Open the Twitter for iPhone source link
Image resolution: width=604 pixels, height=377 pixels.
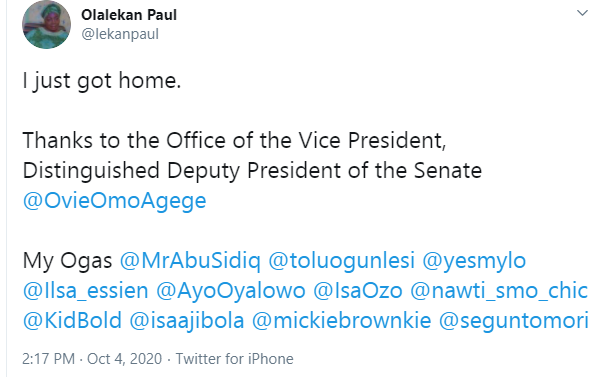point(235,359)
